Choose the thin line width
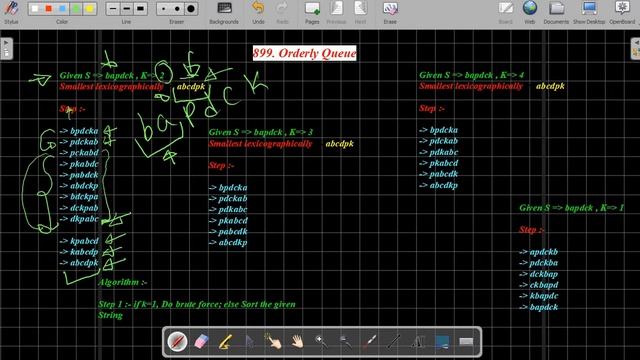Screen dimensions: 640x360 click(x=113, y=9)
